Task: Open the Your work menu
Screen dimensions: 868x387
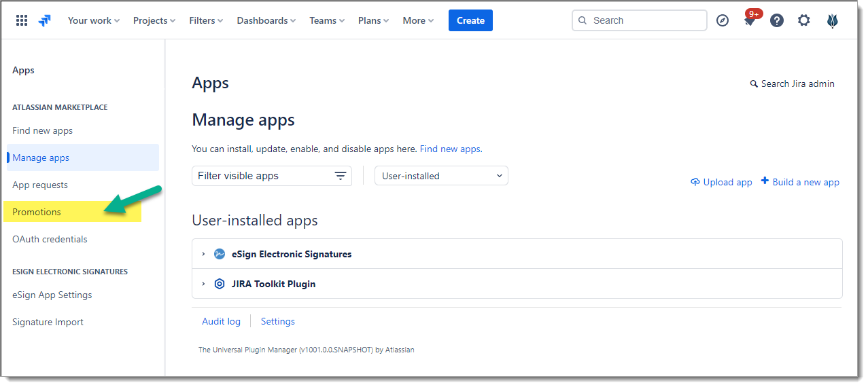Action: pos(93,20)
